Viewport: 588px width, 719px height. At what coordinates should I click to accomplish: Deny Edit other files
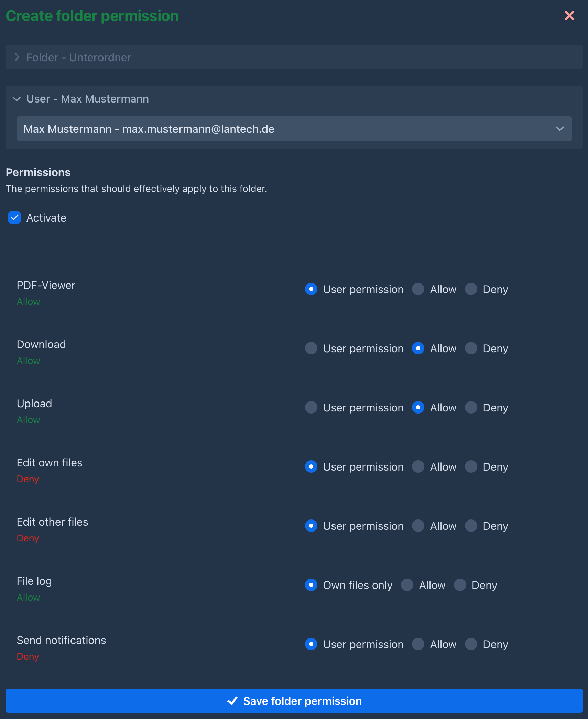(x=471, y=526)
